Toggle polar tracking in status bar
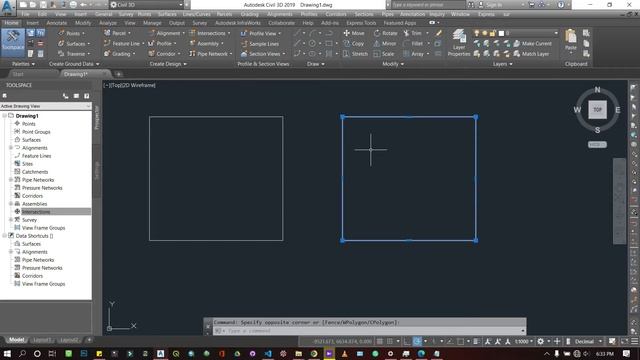 pyautogui.click(x=417, y=341)
